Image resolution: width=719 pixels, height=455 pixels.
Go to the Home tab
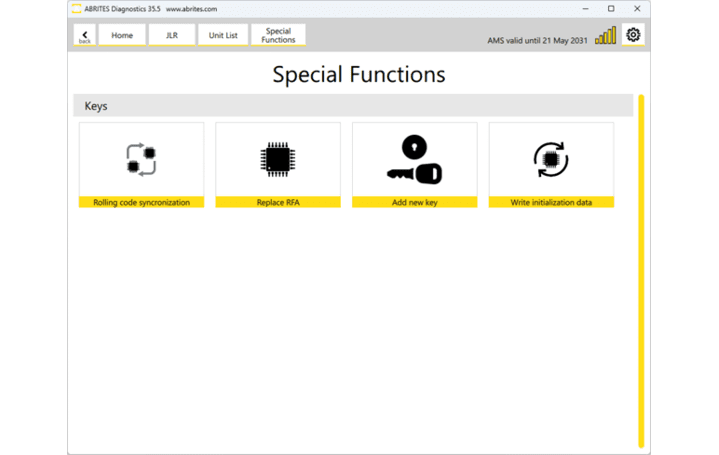coord(122,35)
